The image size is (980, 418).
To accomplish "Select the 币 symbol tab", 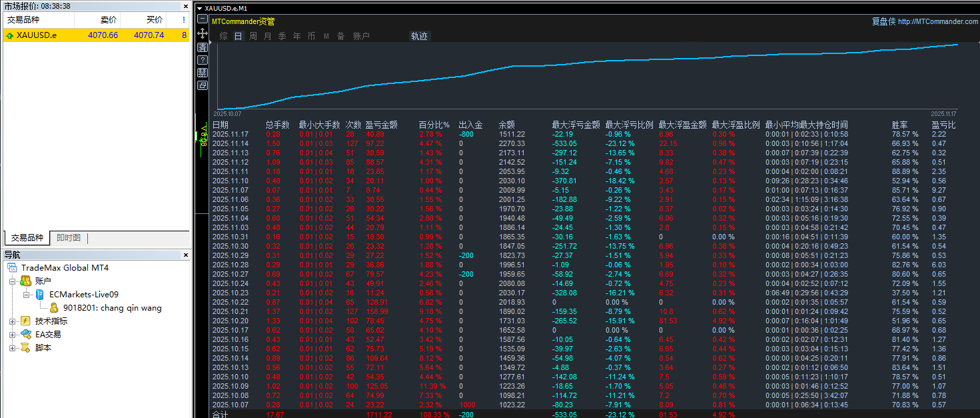I will (312, 36).
